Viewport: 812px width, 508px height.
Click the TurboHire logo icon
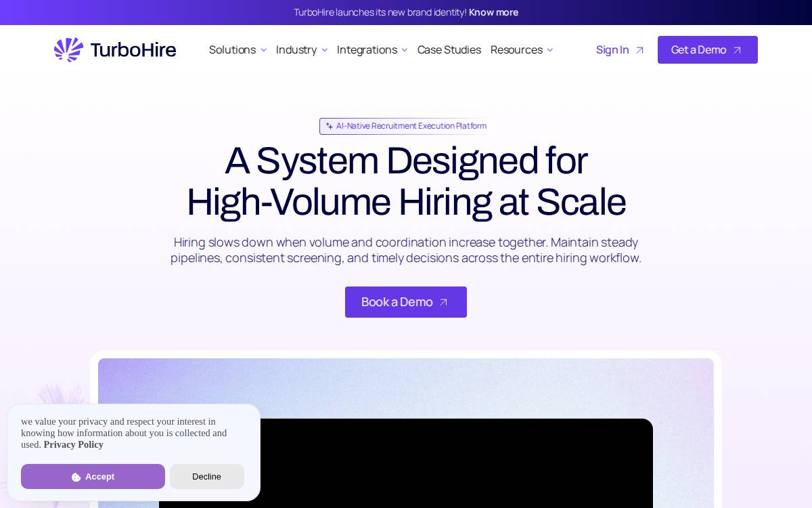tap(68, 49)
